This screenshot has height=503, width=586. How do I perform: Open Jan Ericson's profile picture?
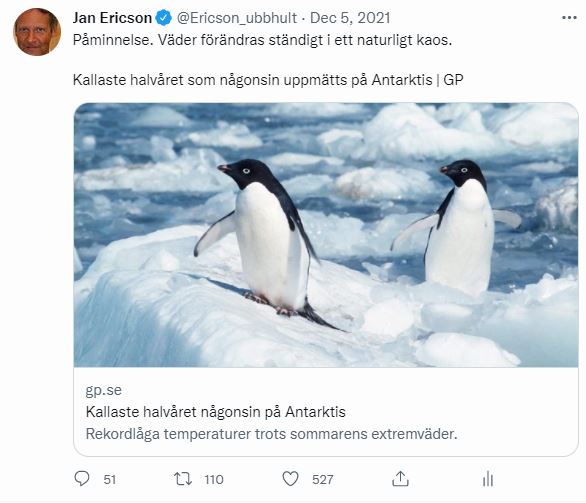[37, 32]
